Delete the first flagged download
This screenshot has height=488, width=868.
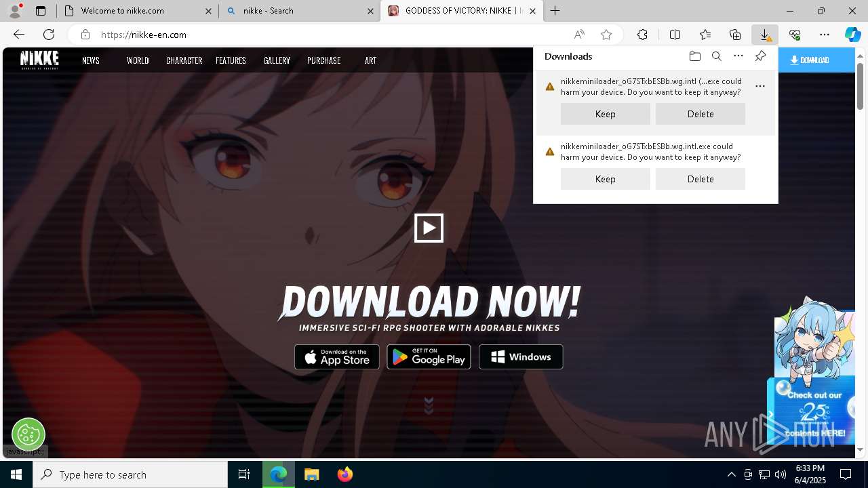701,114
